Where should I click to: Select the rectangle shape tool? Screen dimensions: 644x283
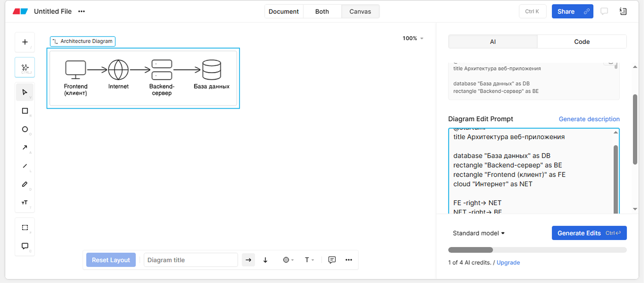click(25, 111)
